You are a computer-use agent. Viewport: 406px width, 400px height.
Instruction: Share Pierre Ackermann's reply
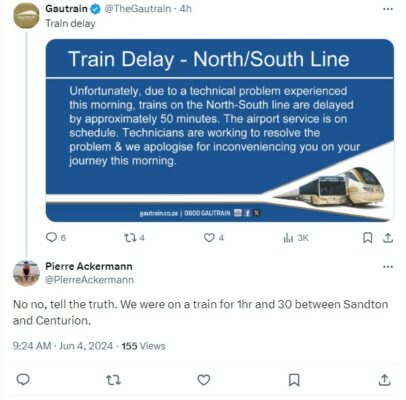(384, 380)
